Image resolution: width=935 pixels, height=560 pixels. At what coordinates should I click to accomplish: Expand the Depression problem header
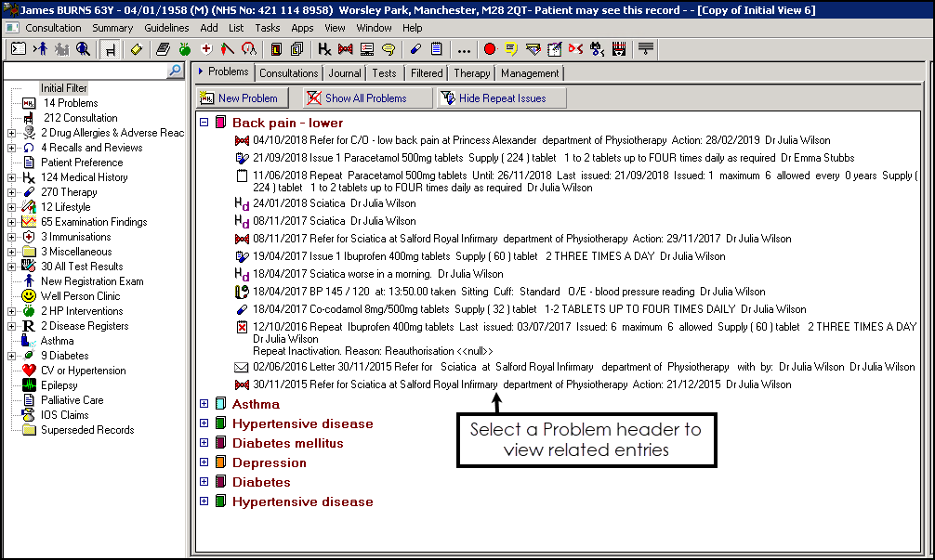pyautogui.click(x=204, y=462)
